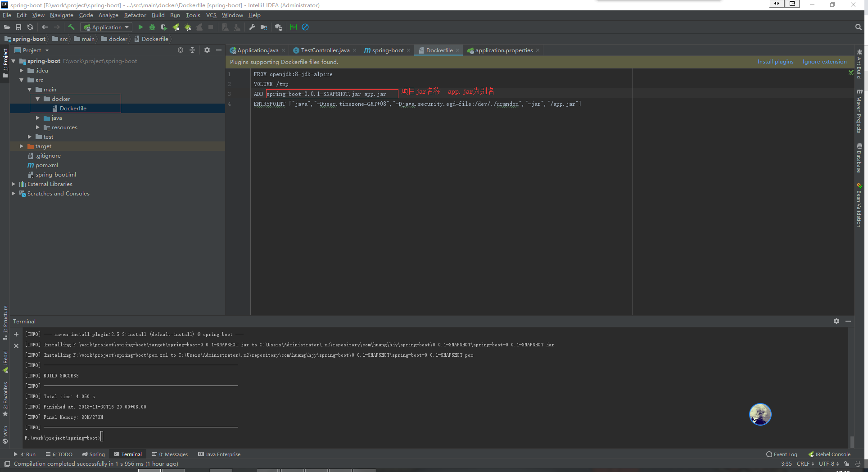Switch to TestController.java editor tab
868x472 pixels.
point(325,50)
